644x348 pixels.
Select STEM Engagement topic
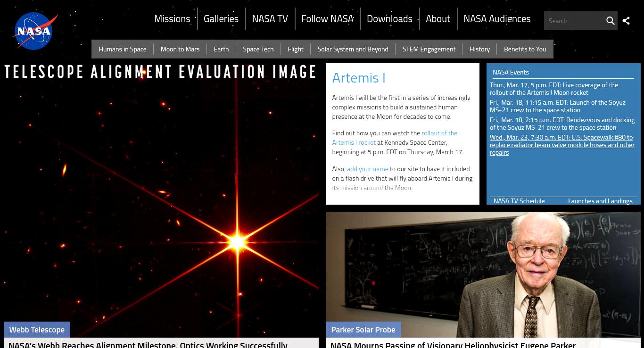pyautogui.click(x=429, y=49)
